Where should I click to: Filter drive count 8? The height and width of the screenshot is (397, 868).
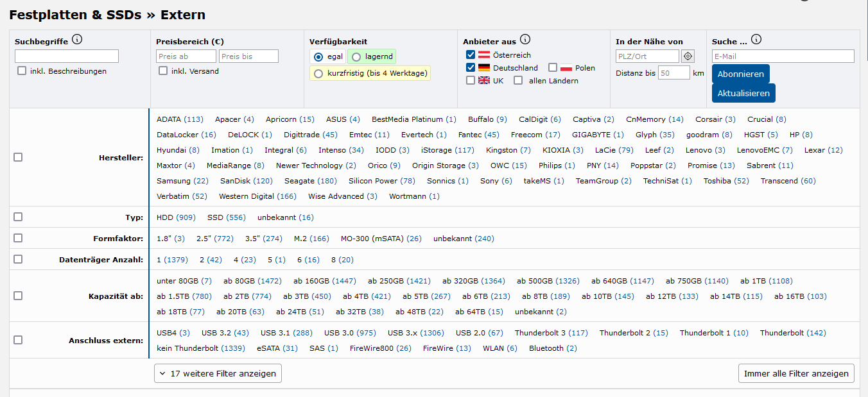pyautogui.click(x=342, y=260)
